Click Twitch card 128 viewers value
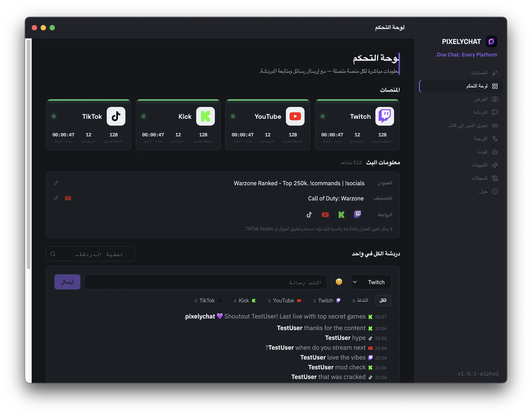The width and height of the screenshot is (532, 416). click(382, 135)
